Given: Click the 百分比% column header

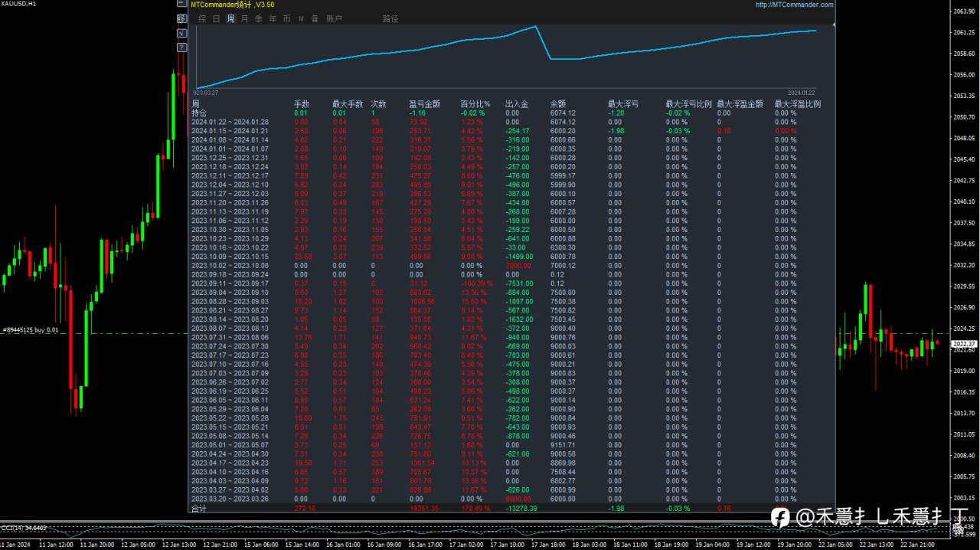Looking at the screenshot, I should [475, 103].
